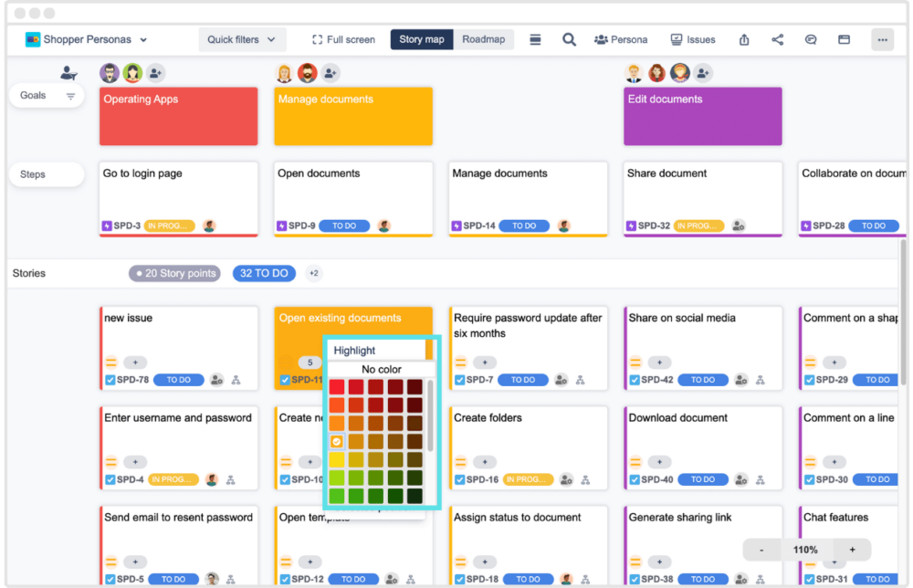
Task: Click the card layout icon near the toolbar end
Action: click(x=844, y=39)
